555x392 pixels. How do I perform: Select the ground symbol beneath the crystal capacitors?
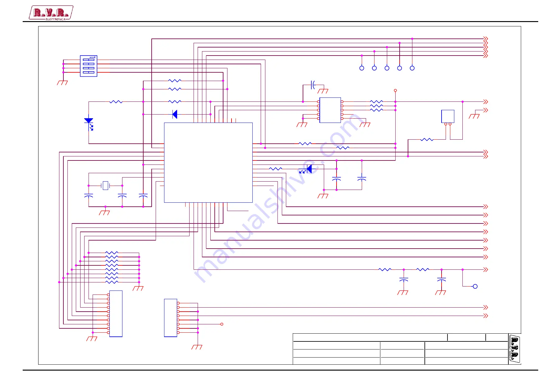point(104,213)
